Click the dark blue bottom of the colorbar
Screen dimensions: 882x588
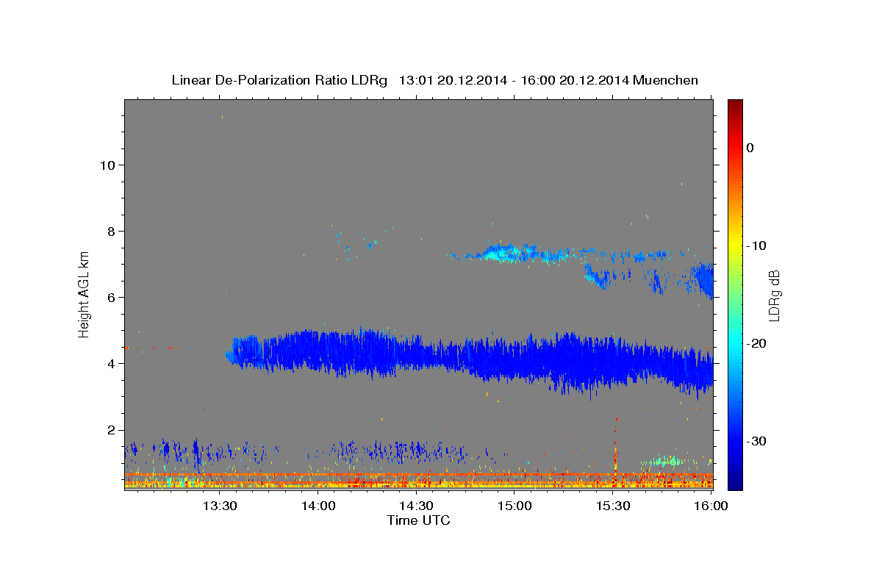(x=735, y=481)
